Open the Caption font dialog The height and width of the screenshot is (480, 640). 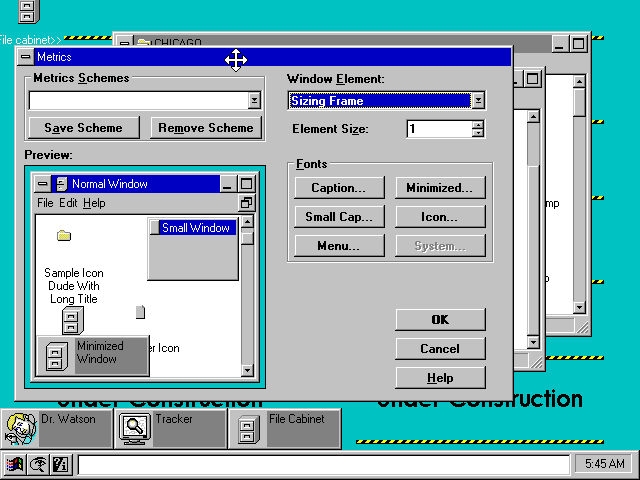click(x=339, y=188)
